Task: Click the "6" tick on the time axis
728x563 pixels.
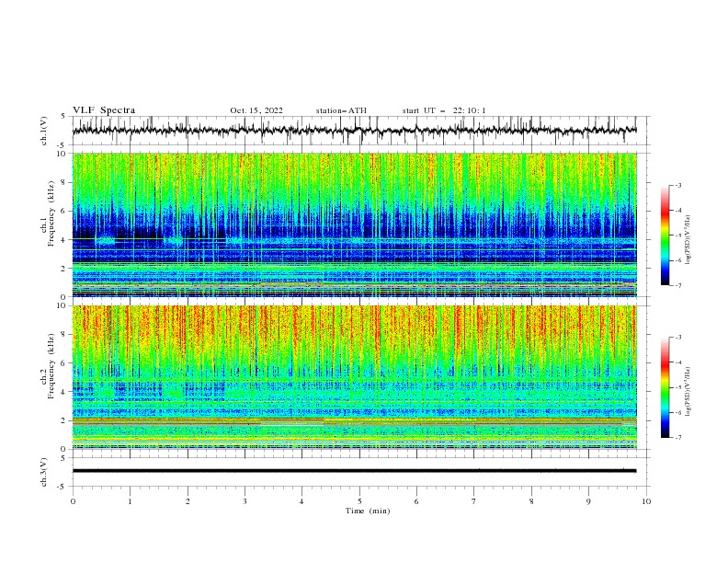Action: [x=416, y=501]
